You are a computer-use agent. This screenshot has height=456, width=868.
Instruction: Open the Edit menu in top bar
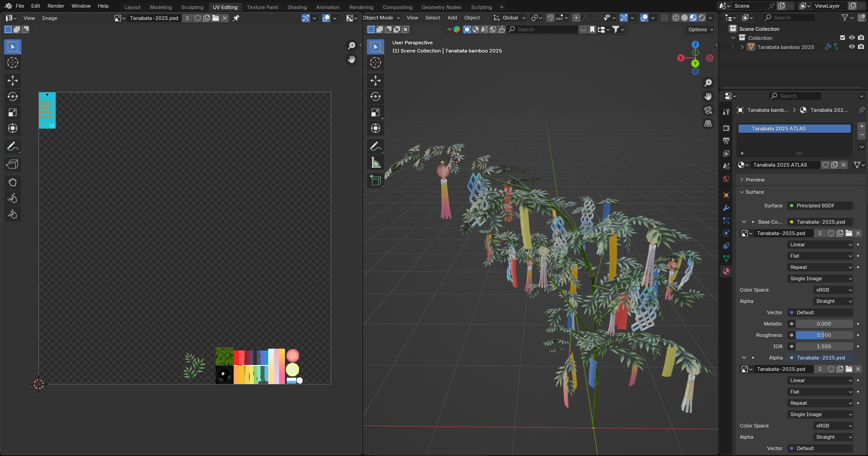click(35, 6)
